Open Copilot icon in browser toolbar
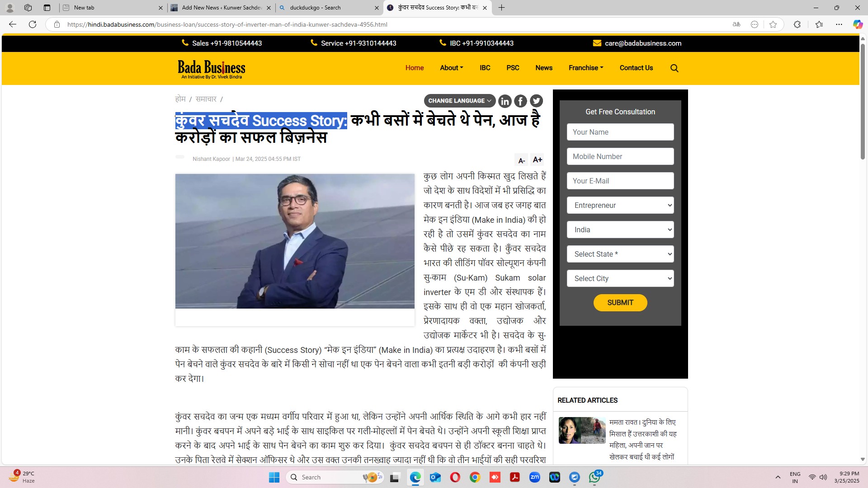The height and width of the screenshot is (488, 868). [x=858, y=24]
